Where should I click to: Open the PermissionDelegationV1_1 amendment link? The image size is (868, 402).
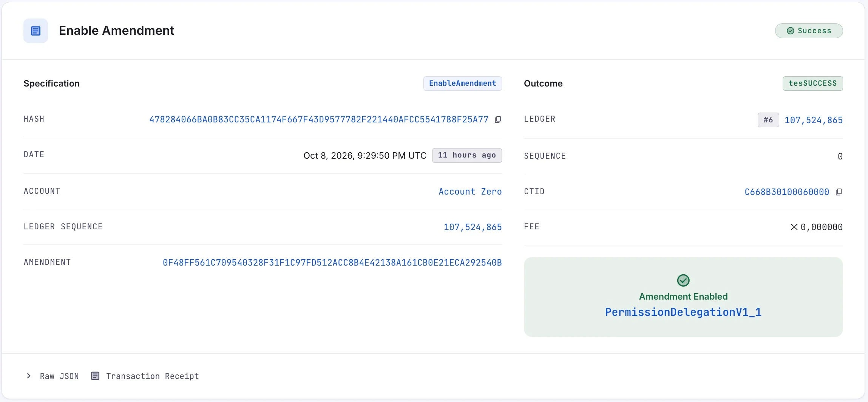pyautogui.click(x=683, y=312)
